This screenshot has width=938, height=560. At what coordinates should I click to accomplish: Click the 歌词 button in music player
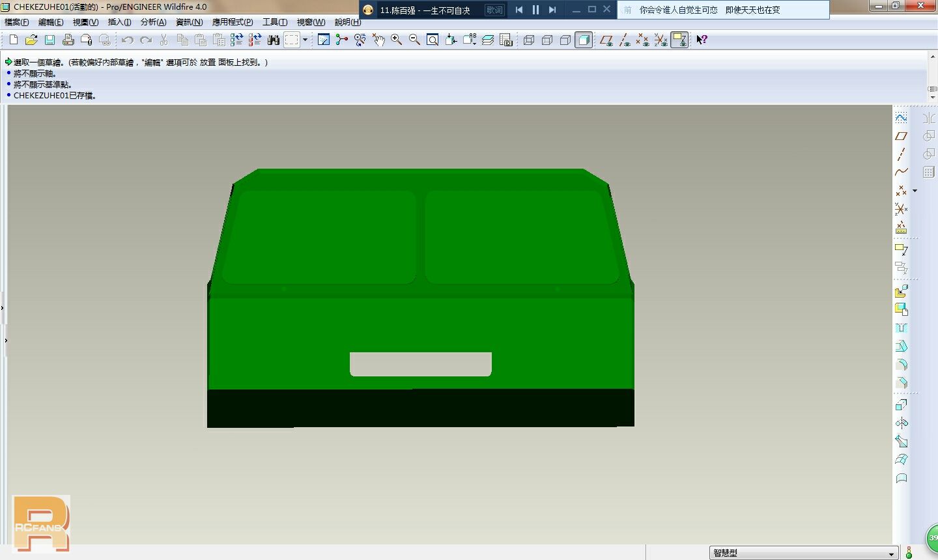(x=495, y=10)
